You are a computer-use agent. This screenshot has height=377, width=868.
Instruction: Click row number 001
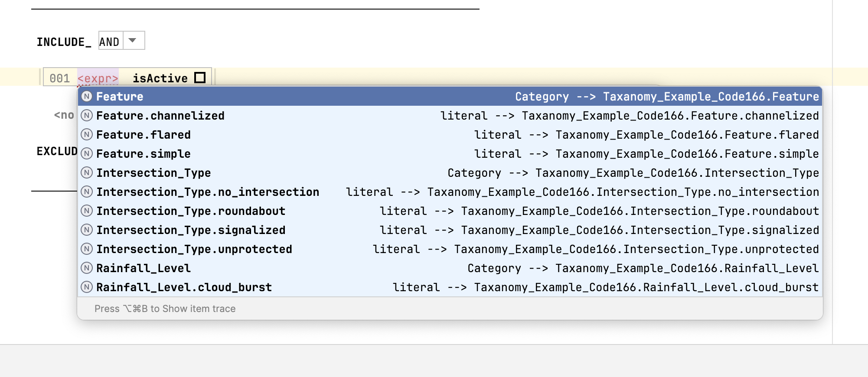59,78
